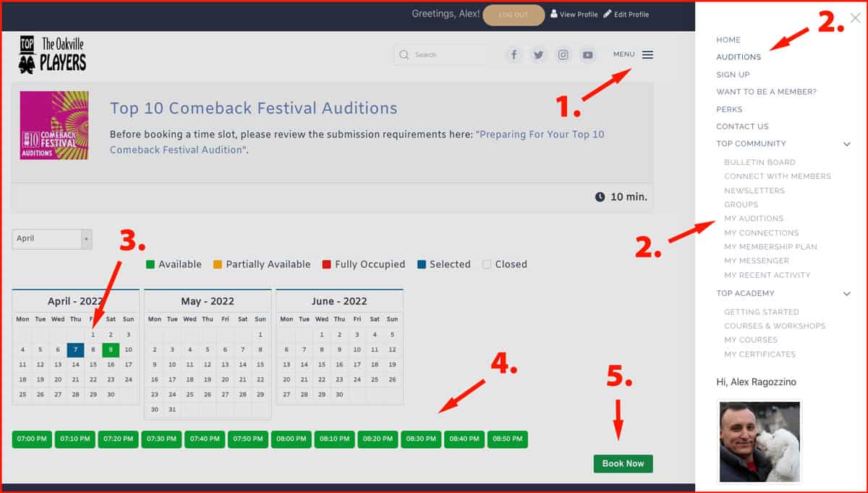The height and width of the screenshot is (493, 868).
Task: Collapse the TOP COMMUNITY section
Action: (846, 144)
